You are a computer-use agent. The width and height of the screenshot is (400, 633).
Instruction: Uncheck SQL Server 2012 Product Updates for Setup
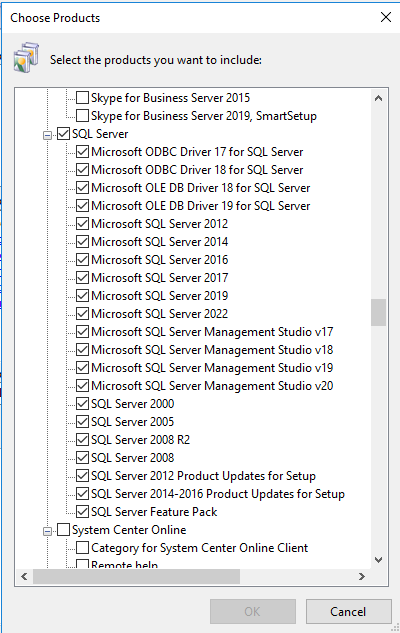coord(82,476)
